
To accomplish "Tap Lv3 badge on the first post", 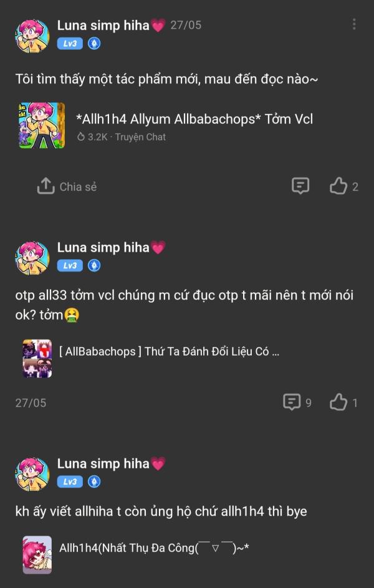I will click(70, 44).
